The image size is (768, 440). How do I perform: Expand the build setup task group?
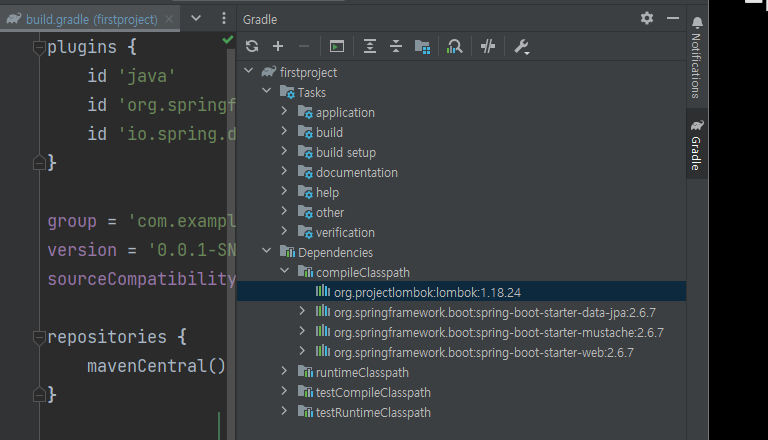click(x=284, y=151)
